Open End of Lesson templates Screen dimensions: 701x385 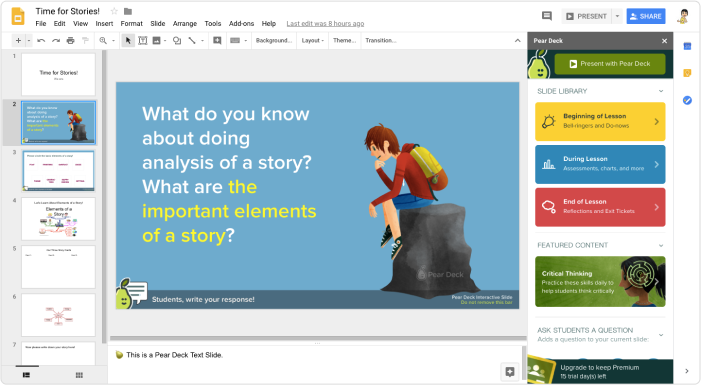600,207
